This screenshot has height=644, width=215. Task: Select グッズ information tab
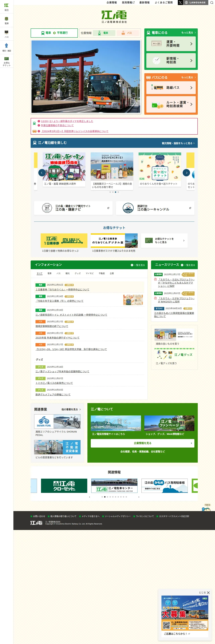[x=78, y=274]
